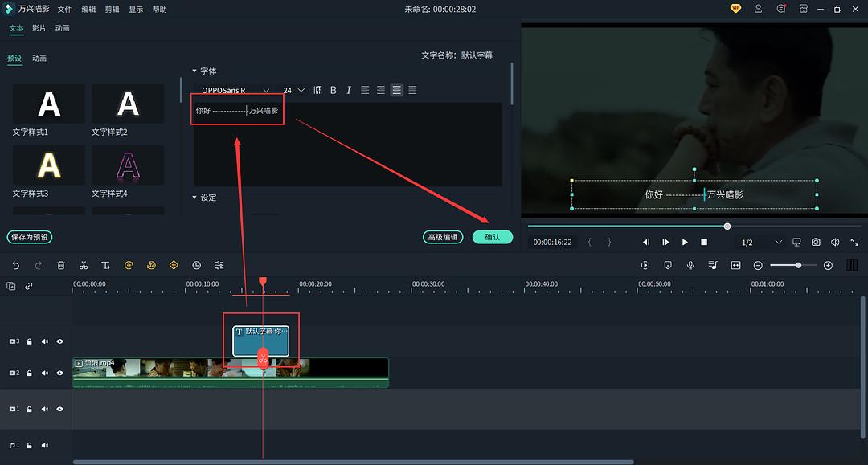Center-align the subtitle text
This screenshot has width=868, height=465.
point(397,90)
